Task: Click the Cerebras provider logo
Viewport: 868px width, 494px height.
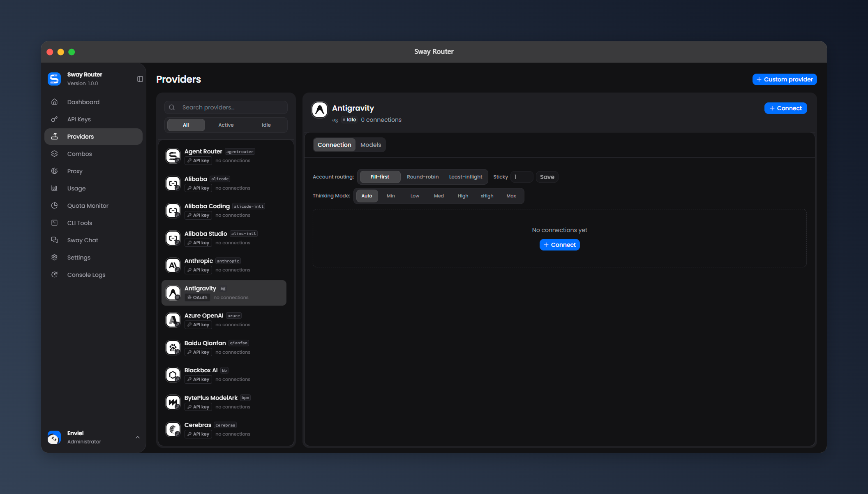Action: pyautogui.click(x=173, y=429)
